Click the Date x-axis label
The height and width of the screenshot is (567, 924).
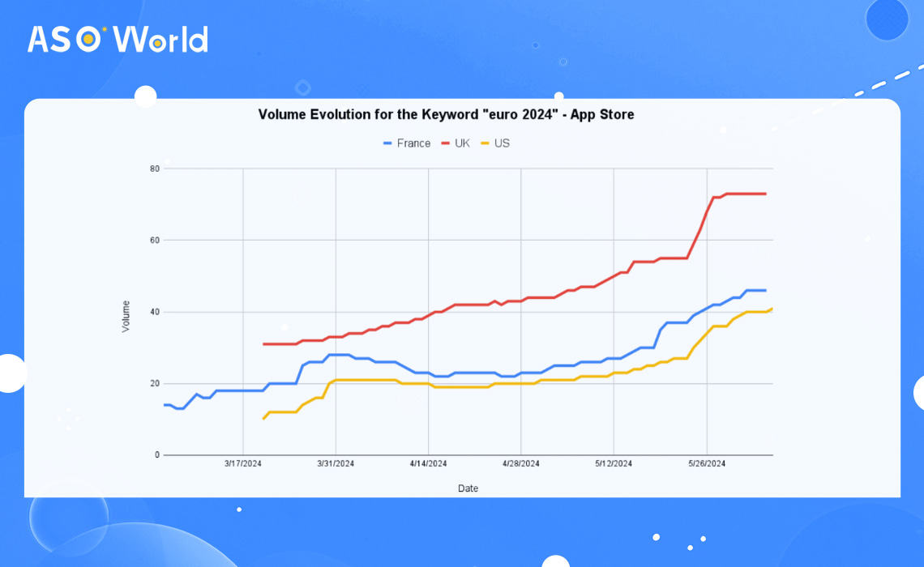[x=468, y=488]
